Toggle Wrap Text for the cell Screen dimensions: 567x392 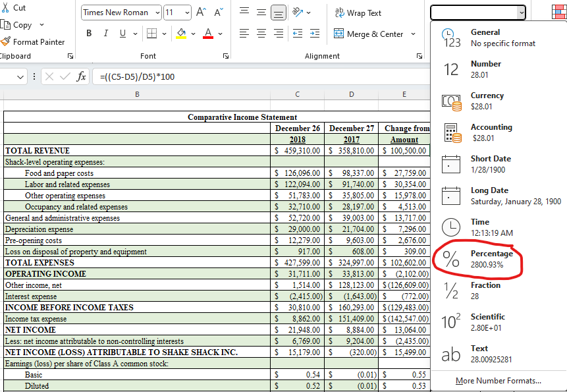point(358,13)
